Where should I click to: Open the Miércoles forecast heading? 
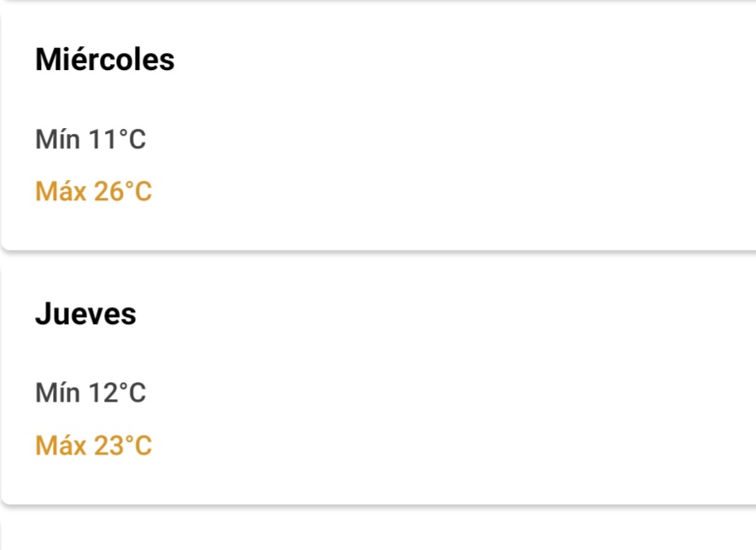(x=105, y=60)
